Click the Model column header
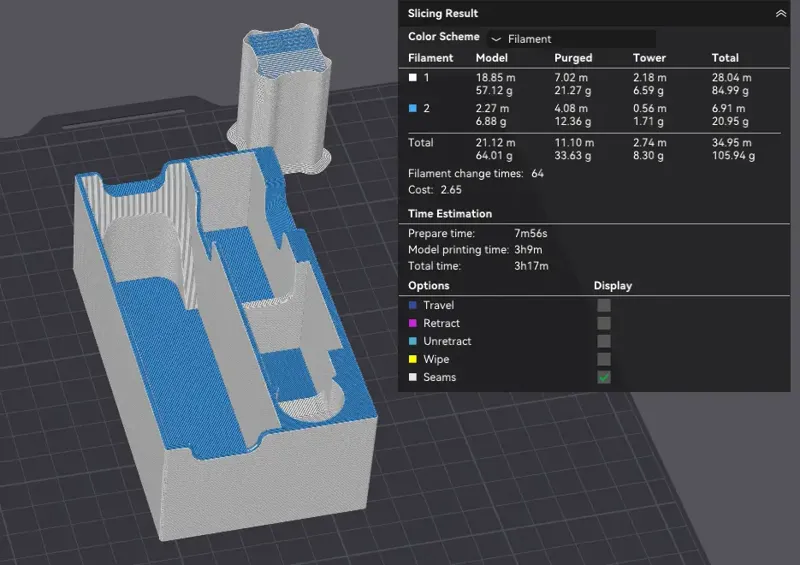Image resolution: width=800 pixels, height=565 pixels. 491,58
